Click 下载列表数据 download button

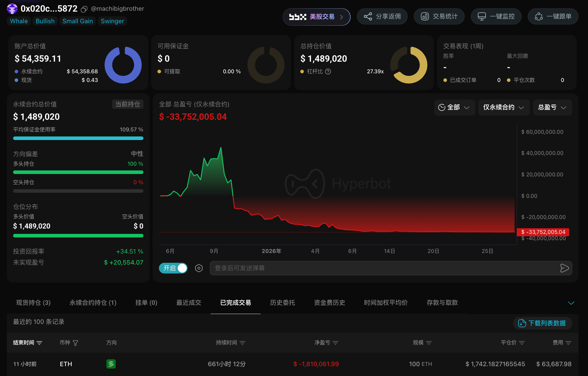[542, 323]
